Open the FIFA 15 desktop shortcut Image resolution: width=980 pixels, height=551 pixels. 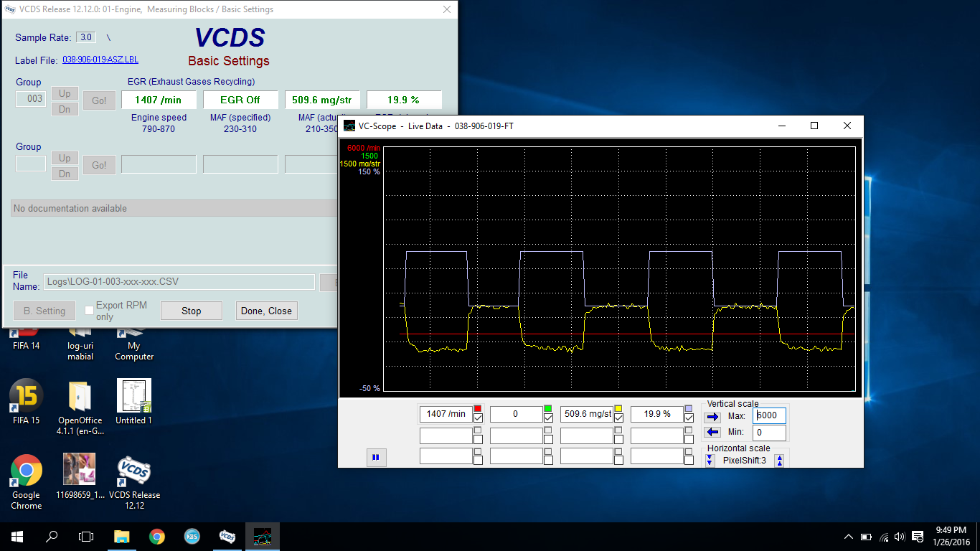pyautogui.click(x=27, y=402)
